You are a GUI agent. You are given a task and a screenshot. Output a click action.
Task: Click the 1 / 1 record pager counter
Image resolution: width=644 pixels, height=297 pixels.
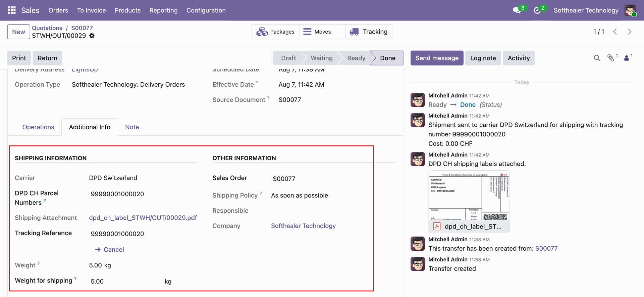(x=599, y=32)
